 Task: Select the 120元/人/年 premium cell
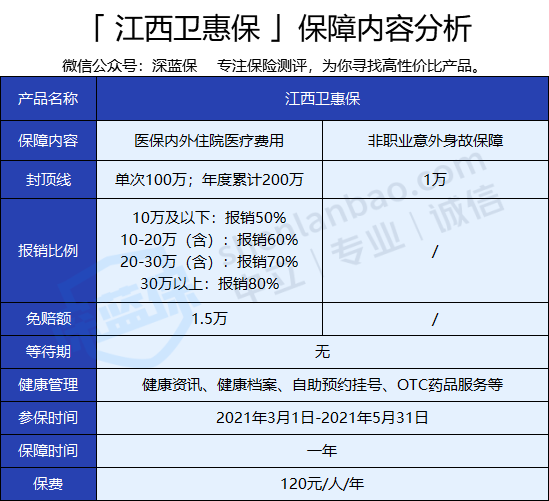click(322, 484)
